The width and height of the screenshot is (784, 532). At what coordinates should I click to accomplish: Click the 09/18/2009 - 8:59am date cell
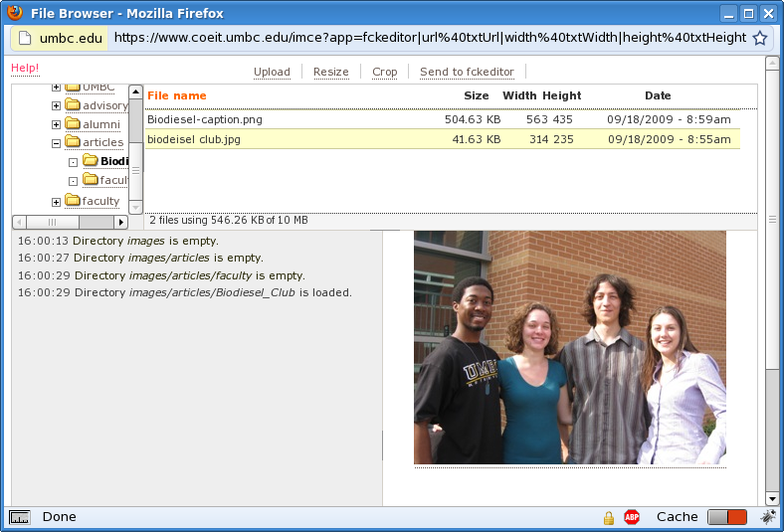669,119
